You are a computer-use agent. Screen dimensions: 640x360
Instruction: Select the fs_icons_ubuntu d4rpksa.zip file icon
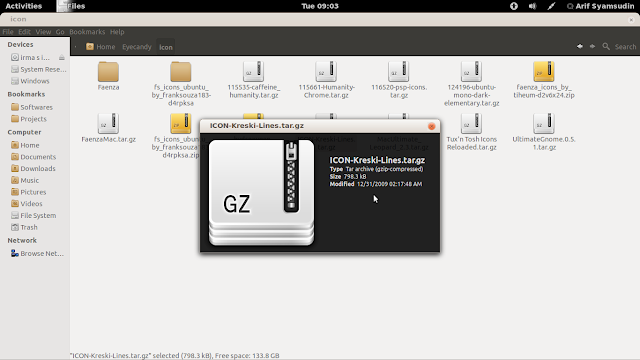180,123
